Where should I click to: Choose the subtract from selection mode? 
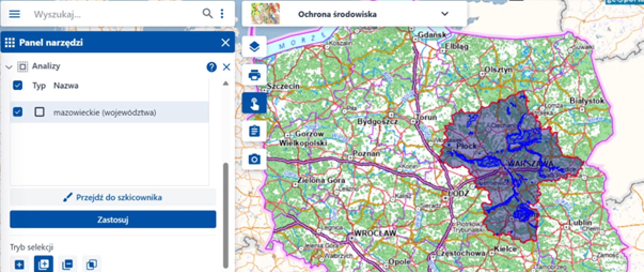[x=67, y=265]
